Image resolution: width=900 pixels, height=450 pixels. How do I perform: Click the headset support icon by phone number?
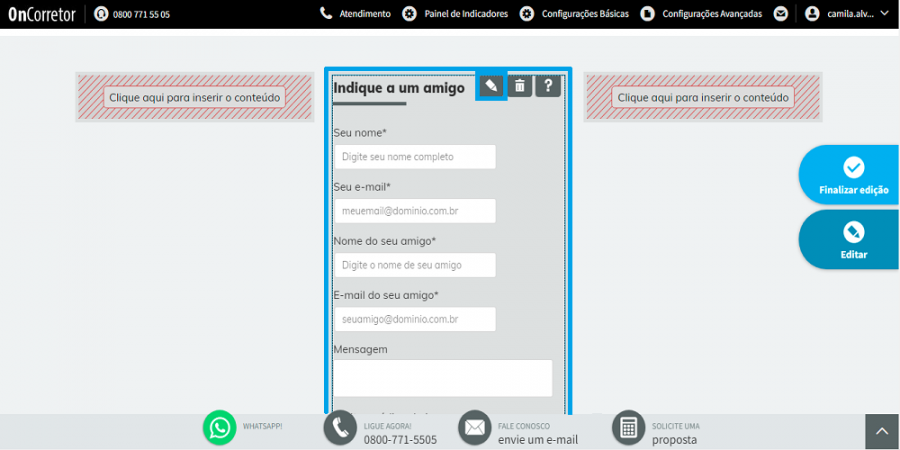click(101, 14)
